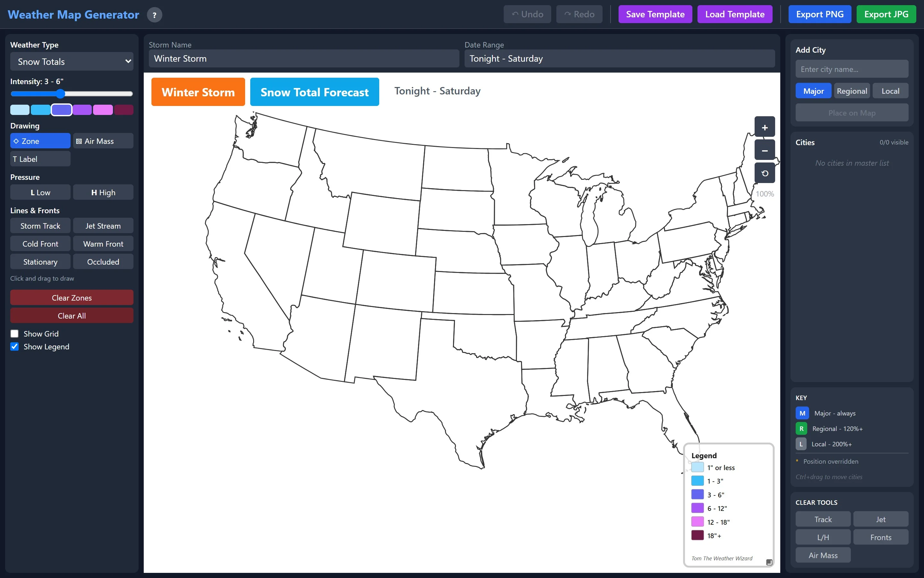Reset map view with rotate icon

(x=765, y=173)
